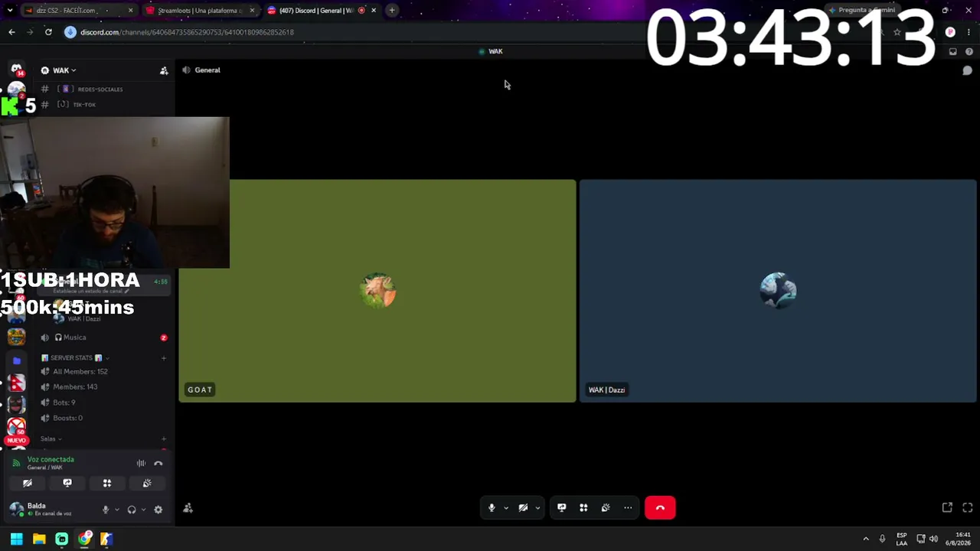Open more options in call controls
Screen dimensions: 980x551
point(628,507)
